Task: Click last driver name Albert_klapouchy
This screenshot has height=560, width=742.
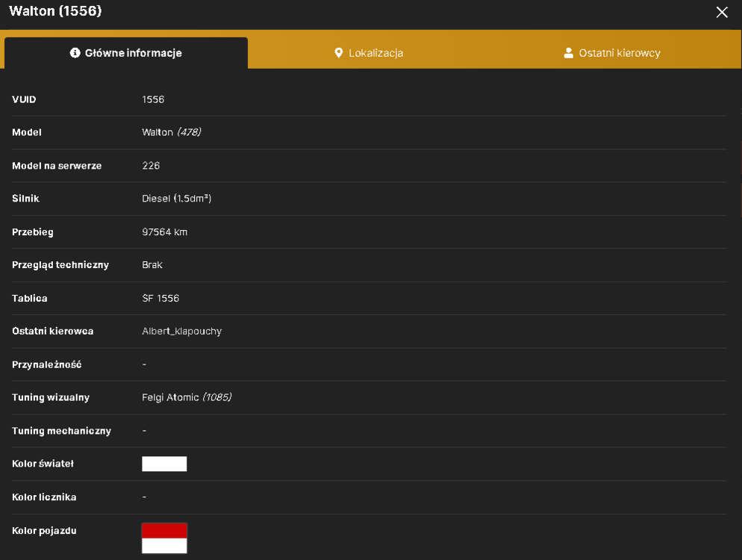Action: point(181,332)
